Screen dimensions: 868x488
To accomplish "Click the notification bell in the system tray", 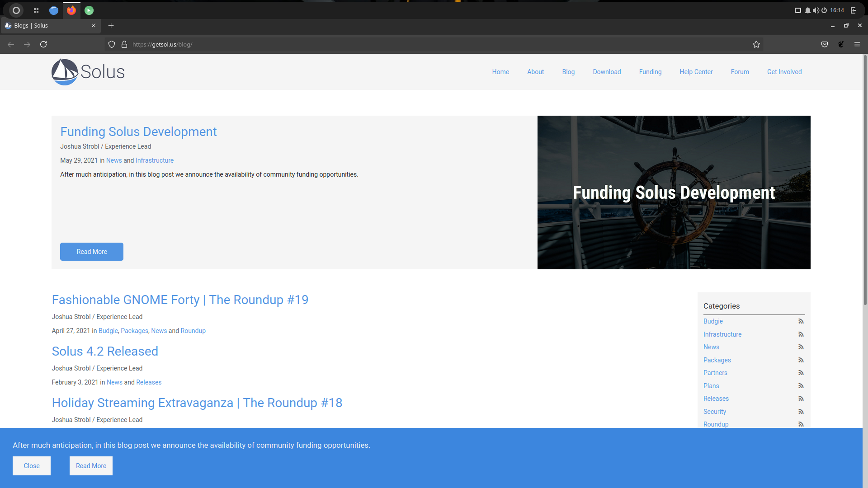I will coord(807,10).
